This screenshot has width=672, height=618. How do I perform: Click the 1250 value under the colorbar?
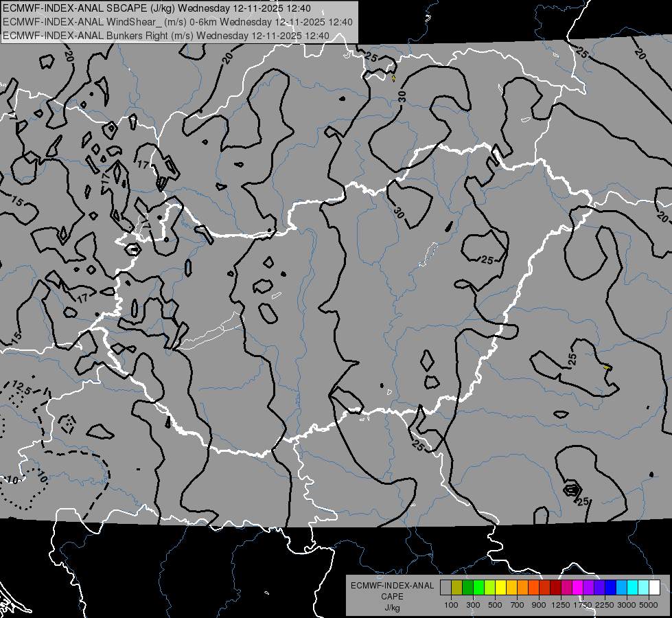(x=561, y=605)
